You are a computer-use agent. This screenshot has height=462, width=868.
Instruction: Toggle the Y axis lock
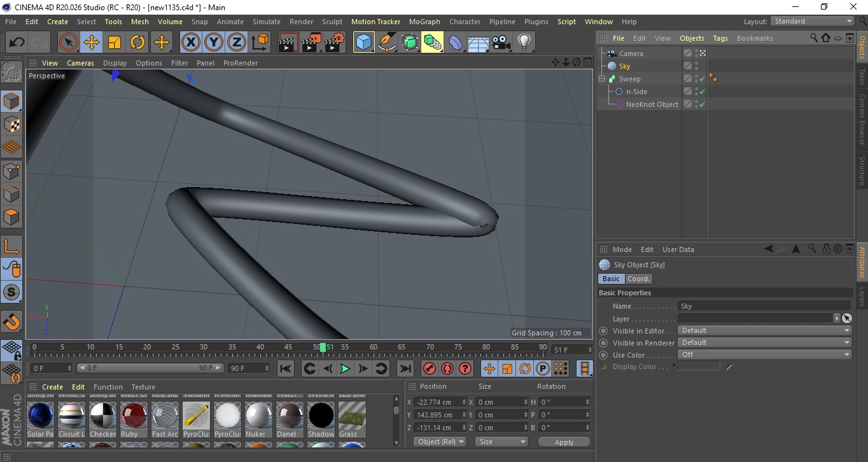pos(213,43)
